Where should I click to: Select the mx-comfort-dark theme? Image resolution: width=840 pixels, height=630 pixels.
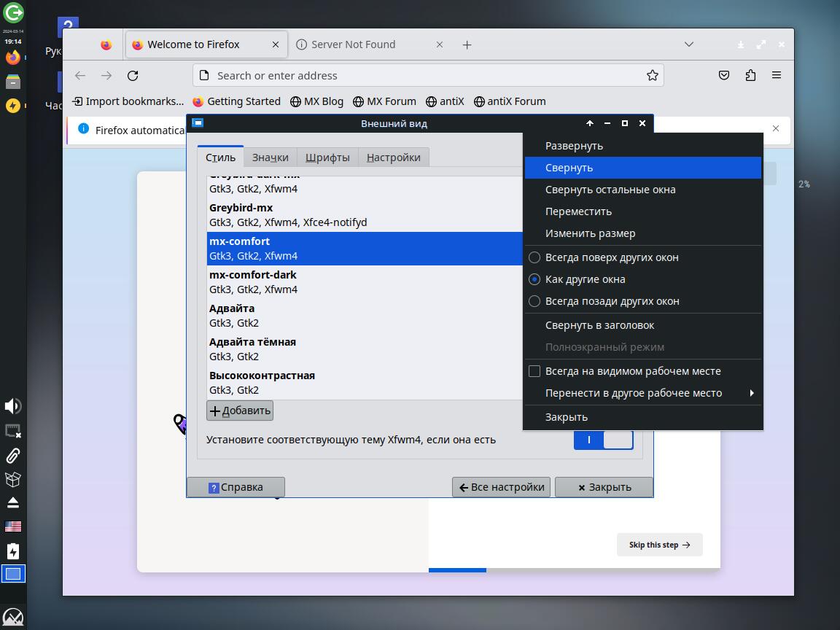coord(365,281)
